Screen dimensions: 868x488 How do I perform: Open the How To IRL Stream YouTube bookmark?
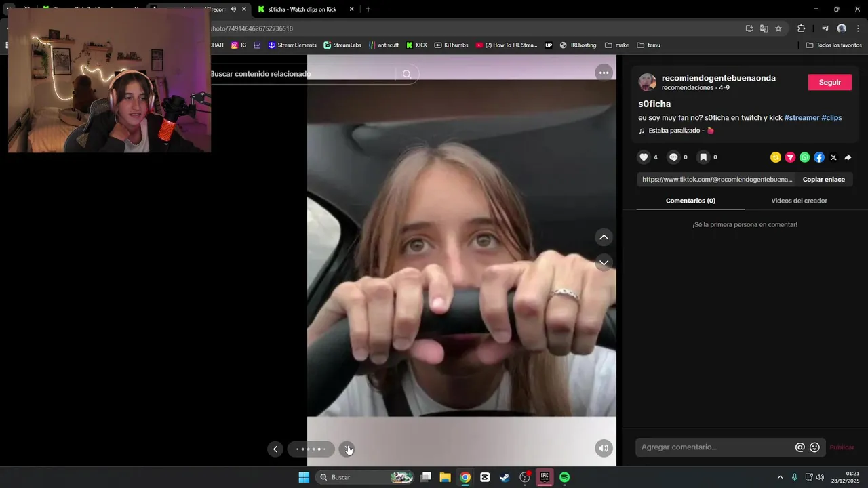(507, 45)
